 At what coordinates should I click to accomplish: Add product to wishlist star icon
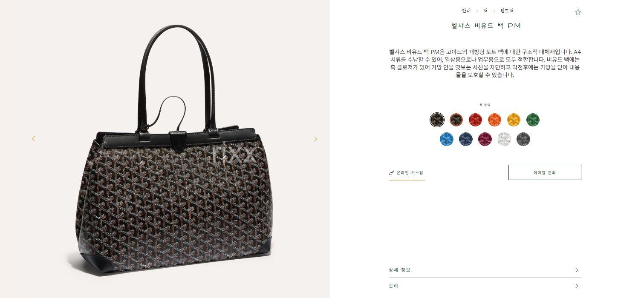click(578, 12)
